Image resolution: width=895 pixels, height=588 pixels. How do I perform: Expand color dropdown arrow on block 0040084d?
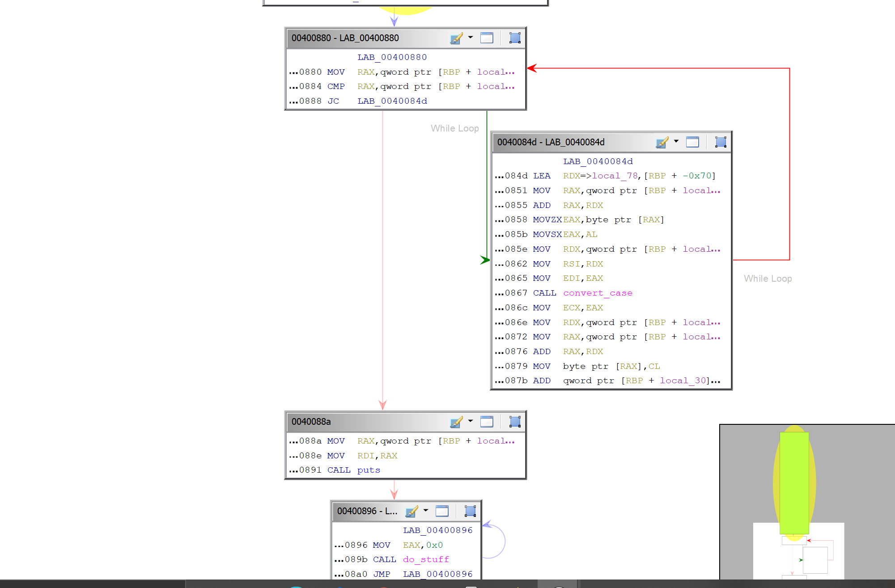[676, 141]
